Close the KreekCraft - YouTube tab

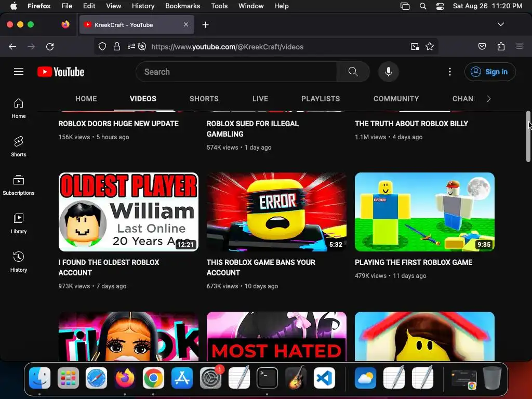click(x=186, y=24)
